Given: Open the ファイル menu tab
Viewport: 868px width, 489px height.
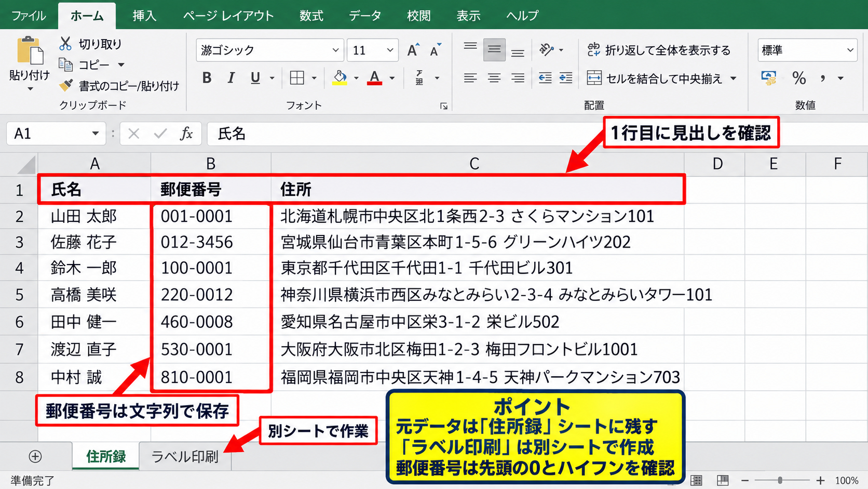Looking at the screenshot, I should [29, 16].
